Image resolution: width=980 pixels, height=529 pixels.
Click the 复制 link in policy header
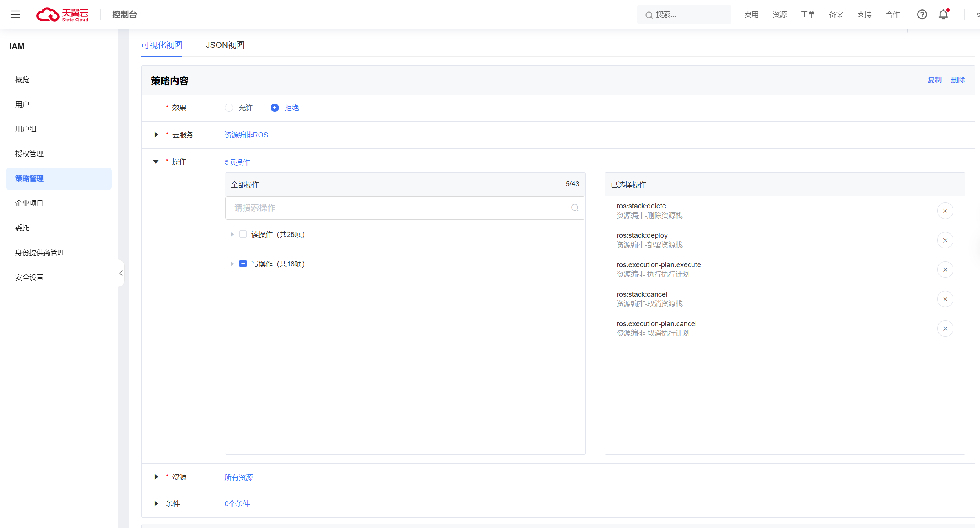[x=934, y=80]
